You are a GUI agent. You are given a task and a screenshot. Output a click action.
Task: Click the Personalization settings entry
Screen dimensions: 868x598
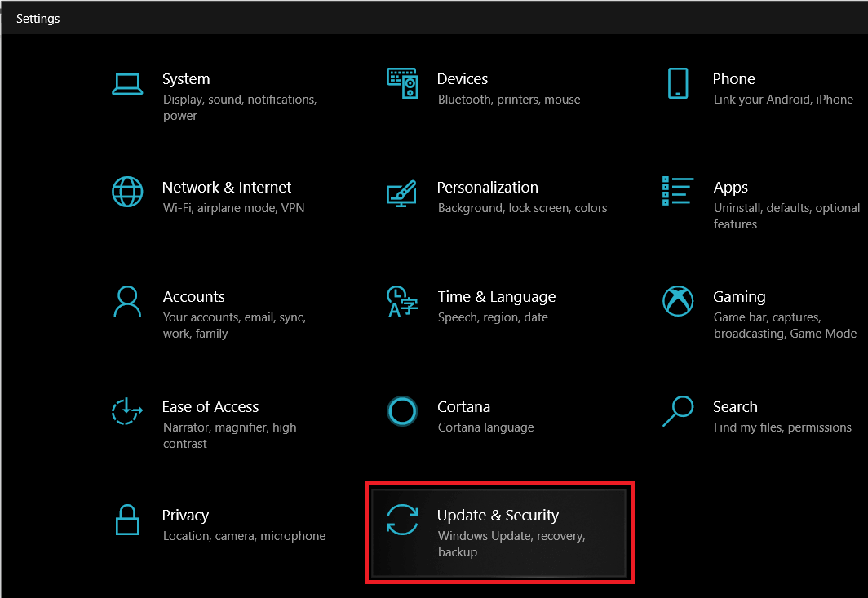pyautogui.click(x=487, y=187)
